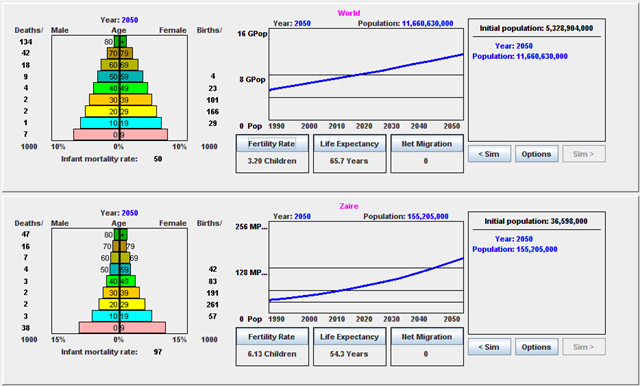Click the brown 70-79 age bar in World pyramid
640x386 pixels.
pyautogui.click(x=120, y=53)
